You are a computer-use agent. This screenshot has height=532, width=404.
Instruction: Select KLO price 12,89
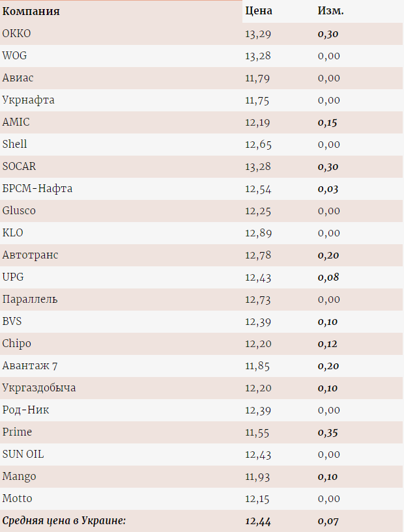258,233
